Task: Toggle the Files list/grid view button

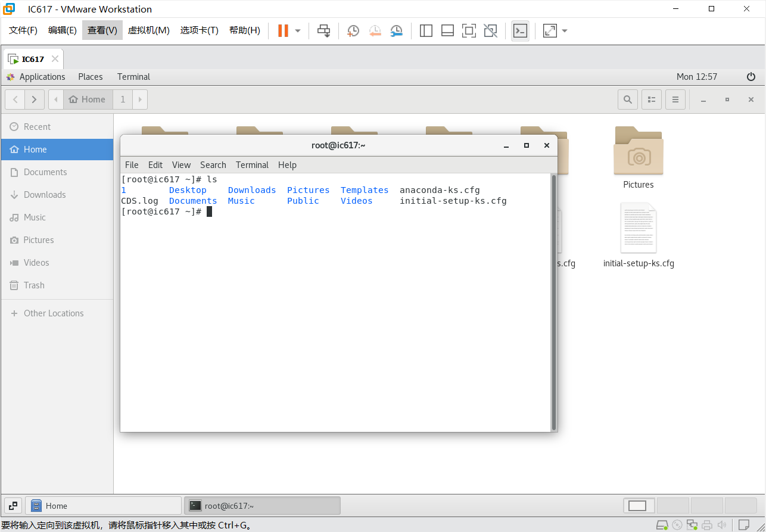Action: pyautogui.click(x=652, y=99)
